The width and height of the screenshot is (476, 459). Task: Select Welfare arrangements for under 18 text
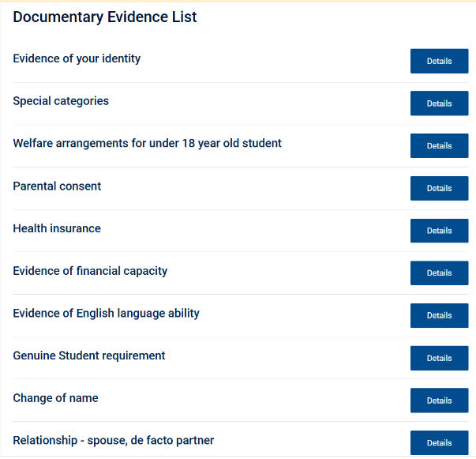[147, 143]
